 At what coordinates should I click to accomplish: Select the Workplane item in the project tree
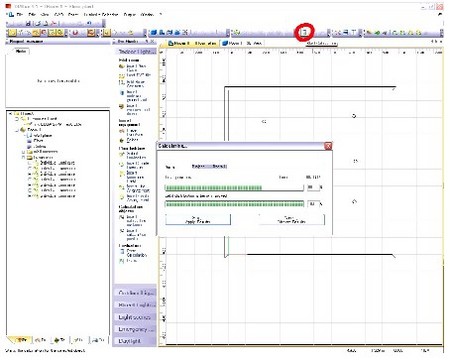tap(43, 136)
